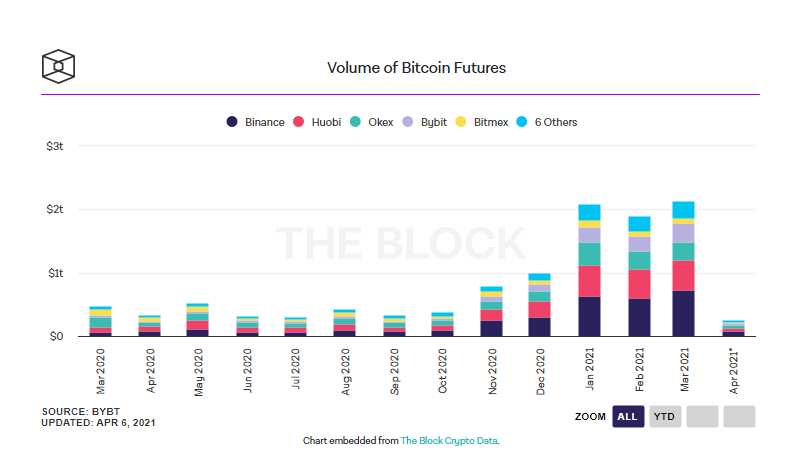Image resolution: width=785 pixels, height=463 pixels.
Task: Click The Block cube logo icon
Action: pos(60,66)
